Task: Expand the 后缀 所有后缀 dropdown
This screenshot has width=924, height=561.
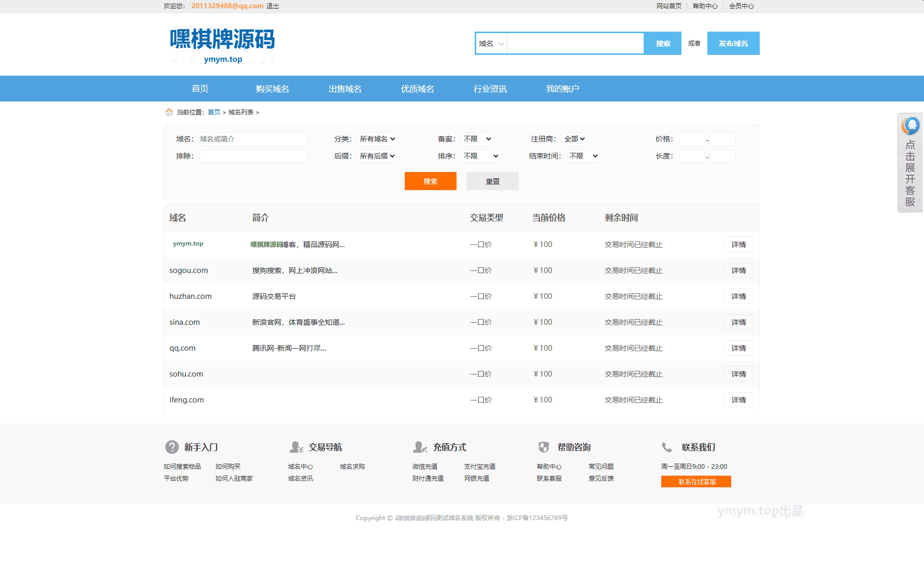Action: pos(377,156)
